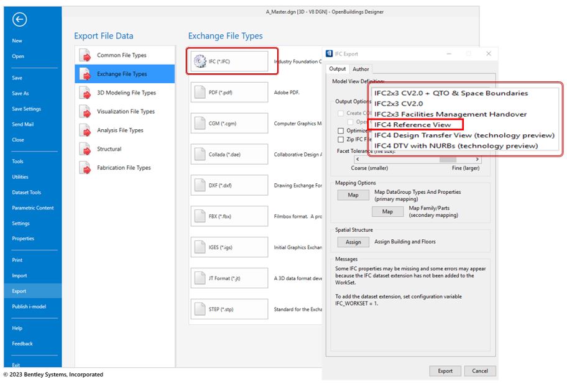The width and height of the screenshot is (567, 392).
Task: Click the Exchange File Types category icon
Action: (85, 74)
